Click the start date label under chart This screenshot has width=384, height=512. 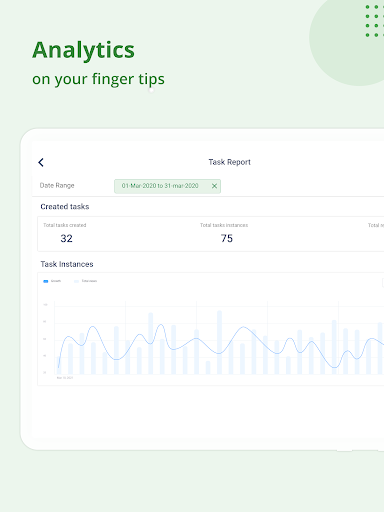pyautogui.click(x=65, y=378)
